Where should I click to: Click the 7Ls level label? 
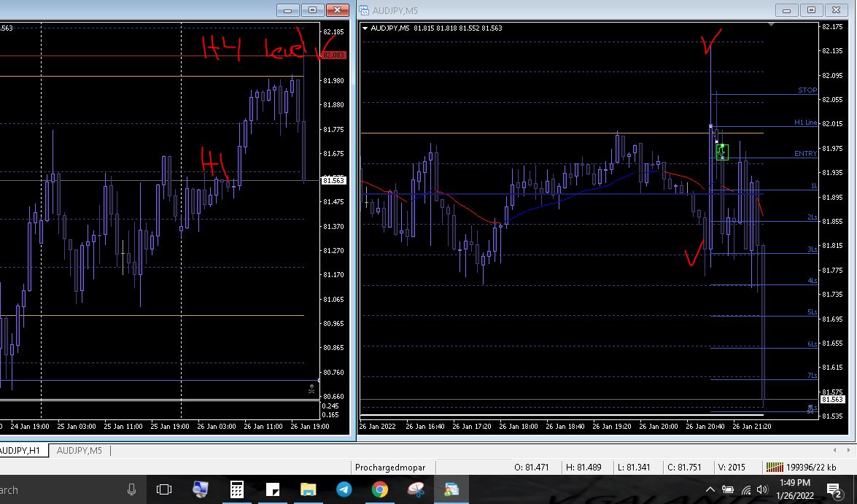[x=813, y=375]
